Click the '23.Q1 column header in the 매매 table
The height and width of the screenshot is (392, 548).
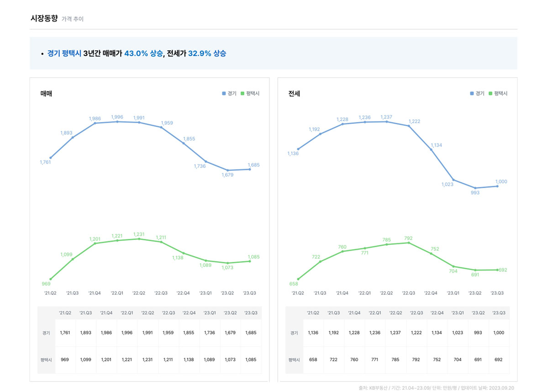(210, 313)
